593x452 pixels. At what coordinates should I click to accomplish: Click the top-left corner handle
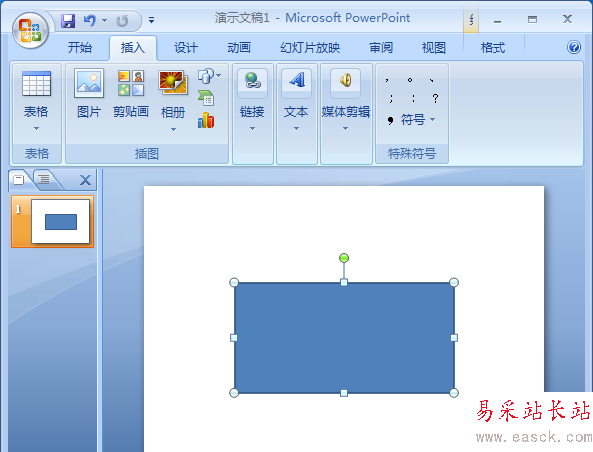[234, 282]
